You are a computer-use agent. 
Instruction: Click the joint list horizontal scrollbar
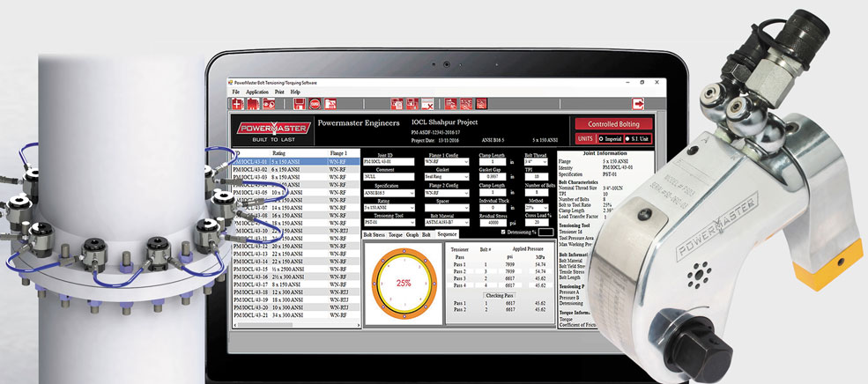[x=297, y=324]
